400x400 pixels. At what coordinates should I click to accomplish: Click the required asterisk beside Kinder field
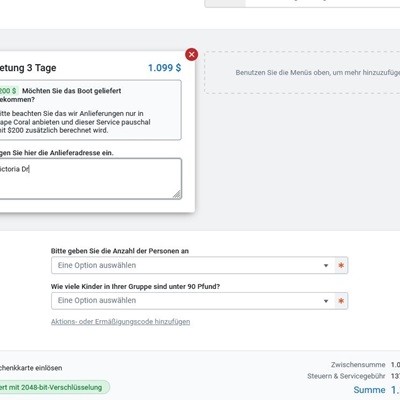point(341,301)
